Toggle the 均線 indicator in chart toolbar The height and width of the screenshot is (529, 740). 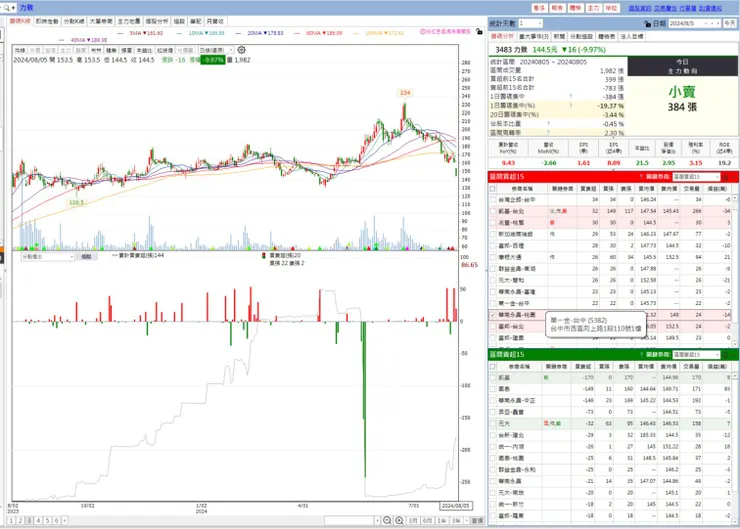(19, 50)
